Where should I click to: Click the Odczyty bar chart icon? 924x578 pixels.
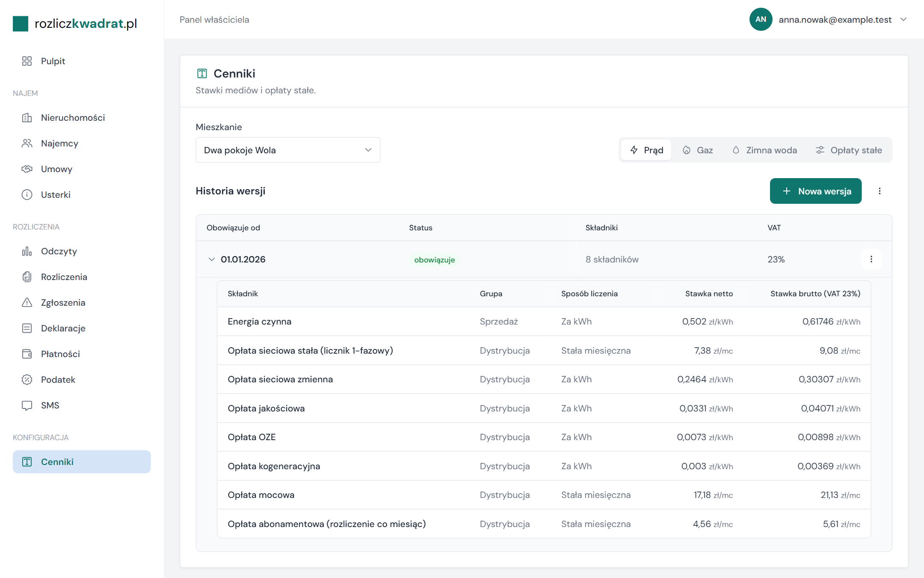coord(27,251)
